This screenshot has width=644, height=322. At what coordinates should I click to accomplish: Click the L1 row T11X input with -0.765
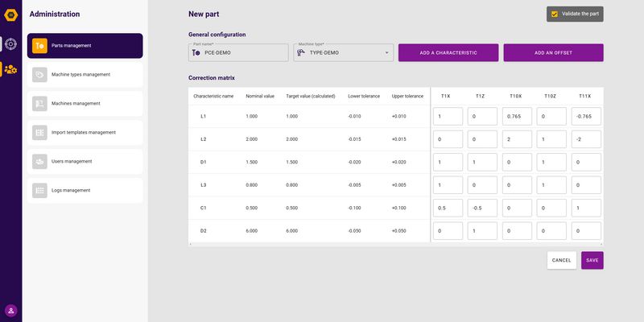(586, 116)
